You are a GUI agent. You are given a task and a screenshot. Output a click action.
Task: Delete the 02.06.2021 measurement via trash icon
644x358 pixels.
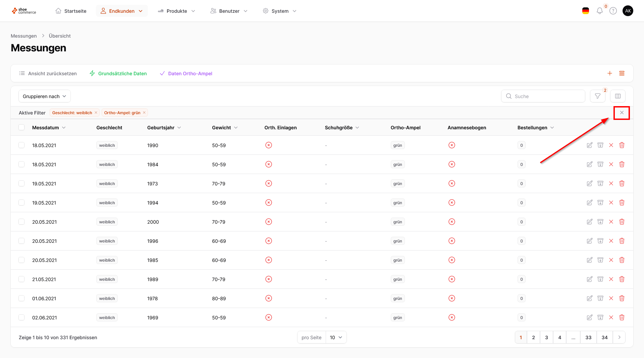click(622, 318)
